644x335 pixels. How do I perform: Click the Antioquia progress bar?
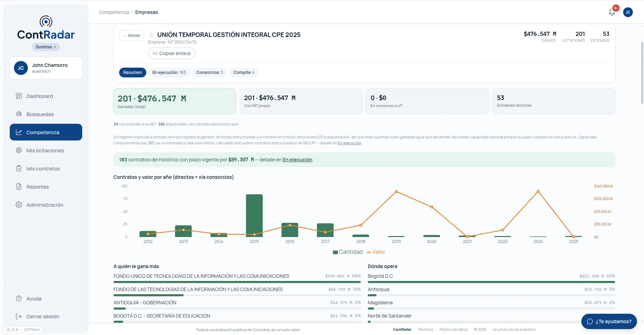click(491, 295)
